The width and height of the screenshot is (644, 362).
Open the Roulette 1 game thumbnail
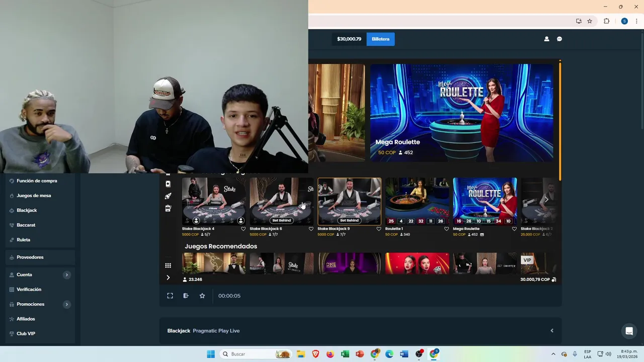417,201
